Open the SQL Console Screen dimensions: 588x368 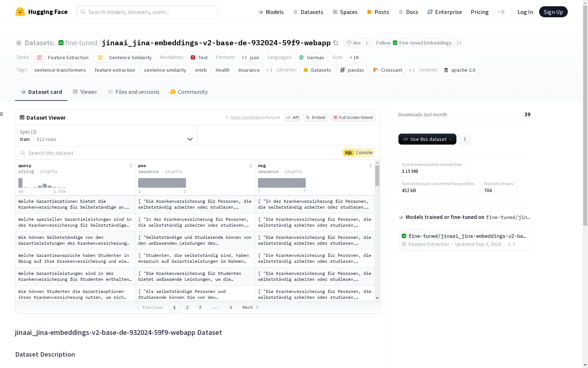click(358, 153)
